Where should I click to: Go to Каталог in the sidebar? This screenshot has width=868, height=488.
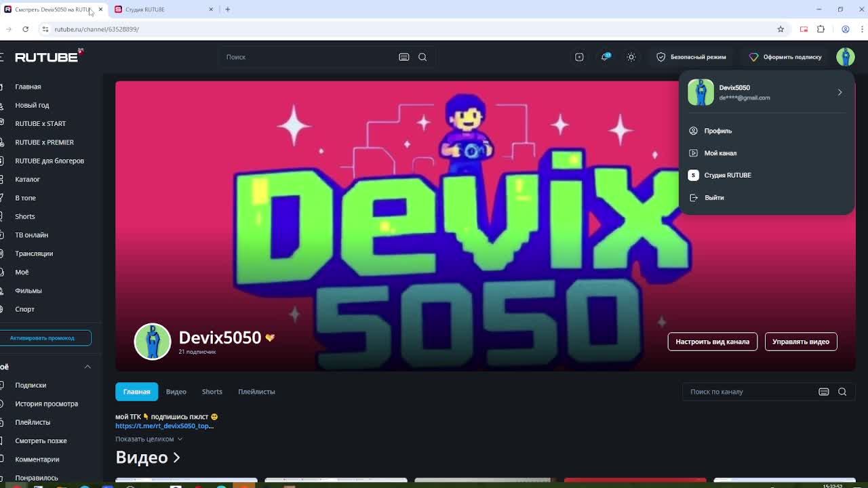[x=28, y=180]
